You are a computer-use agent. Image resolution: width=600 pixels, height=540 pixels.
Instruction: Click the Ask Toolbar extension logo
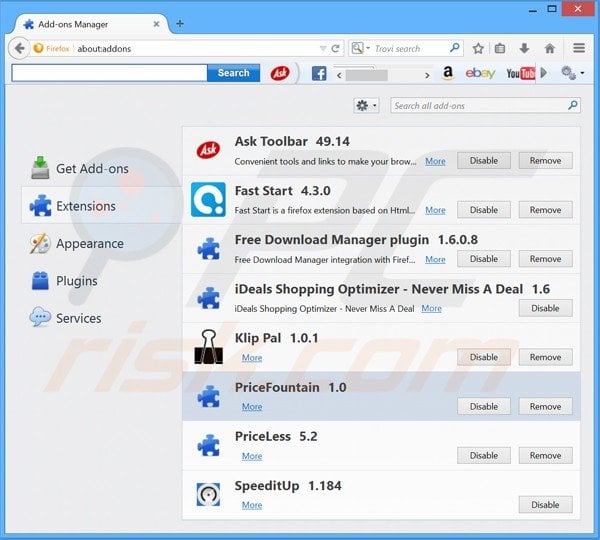point(208,150)
